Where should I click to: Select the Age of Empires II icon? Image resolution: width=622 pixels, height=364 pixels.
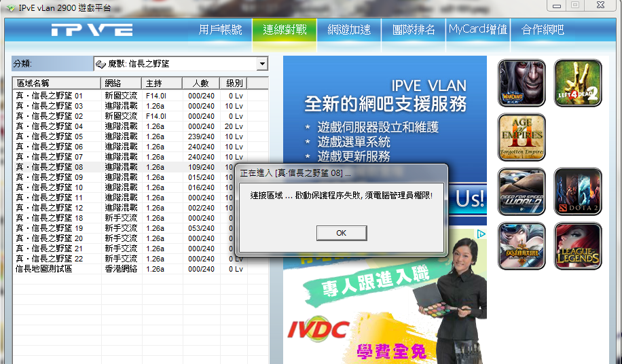pos(522,137)
